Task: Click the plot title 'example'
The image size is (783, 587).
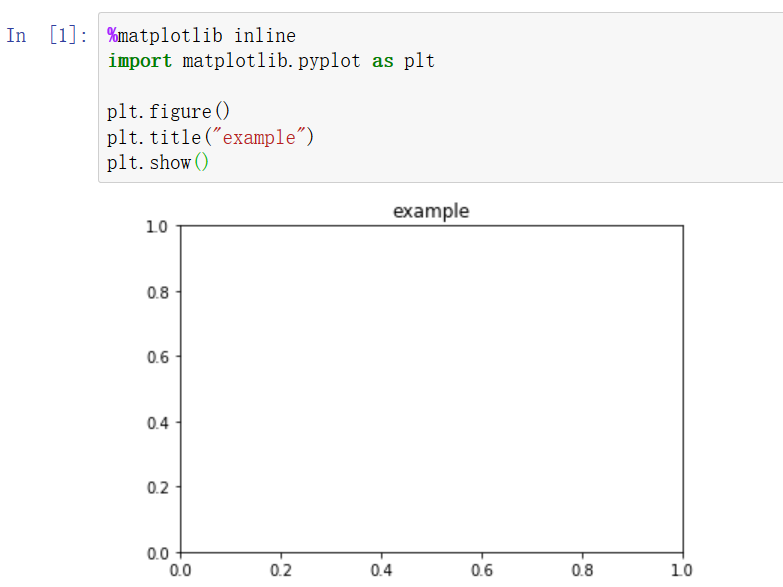Action: [431, 211]
